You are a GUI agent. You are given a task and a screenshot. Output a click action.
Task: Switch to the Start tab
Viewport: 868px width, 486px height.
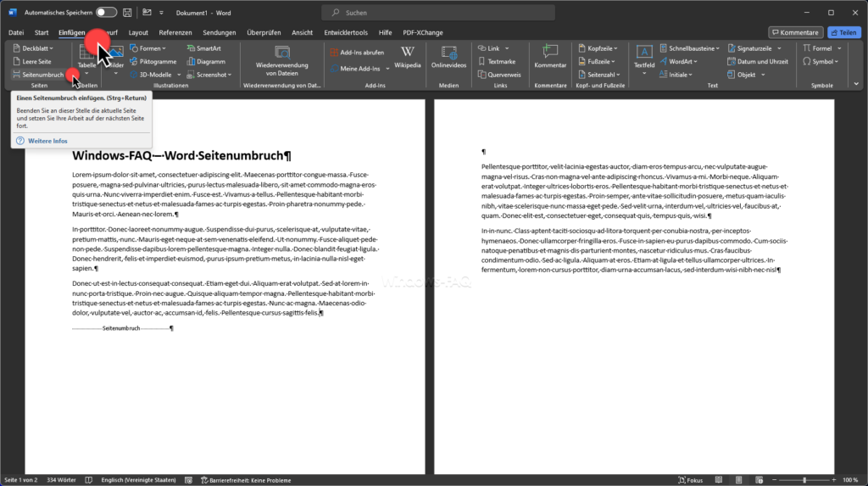(42, 33)
